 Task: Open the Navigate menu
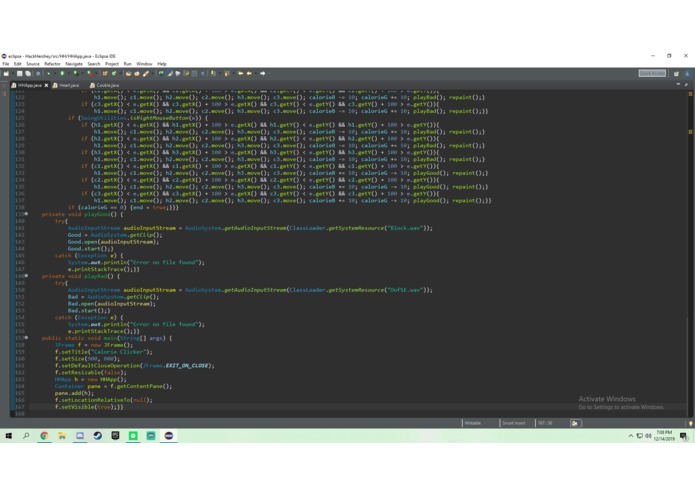[74, 64]
